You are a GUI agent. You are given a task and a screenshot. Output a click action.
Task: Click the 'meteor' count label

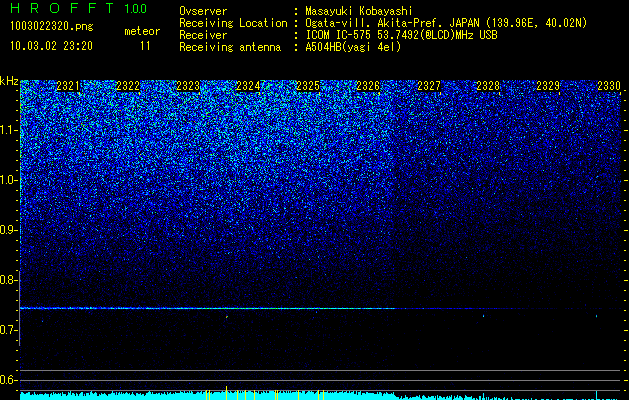tap(142, 31)
